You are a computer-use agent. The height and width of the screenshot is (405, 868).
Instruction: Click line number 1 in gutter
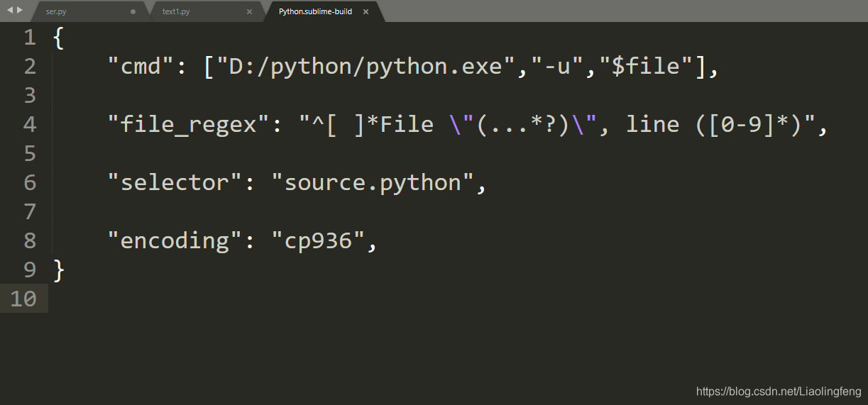point(30,38)
